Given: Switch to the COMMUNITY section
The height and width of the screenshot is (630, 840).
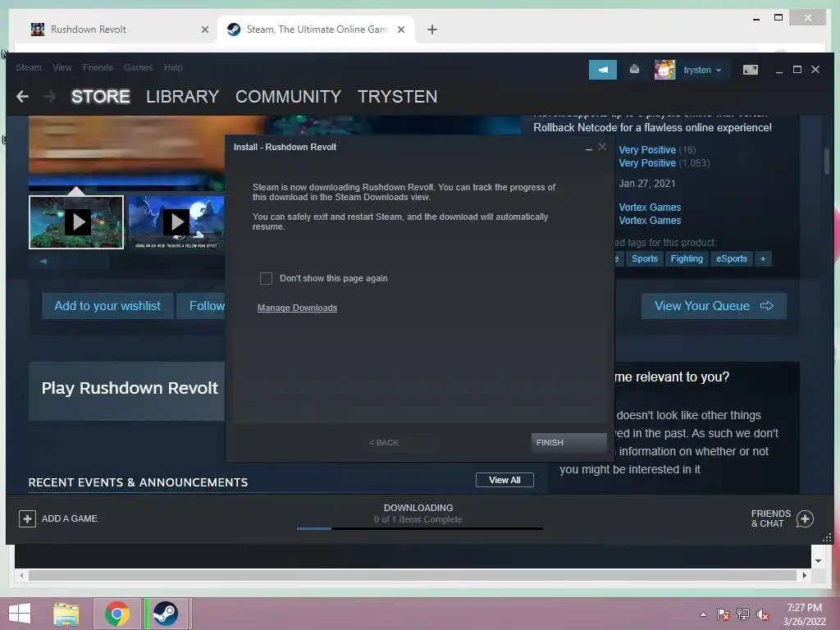Looking at the screenshot, I should point(288,97).
